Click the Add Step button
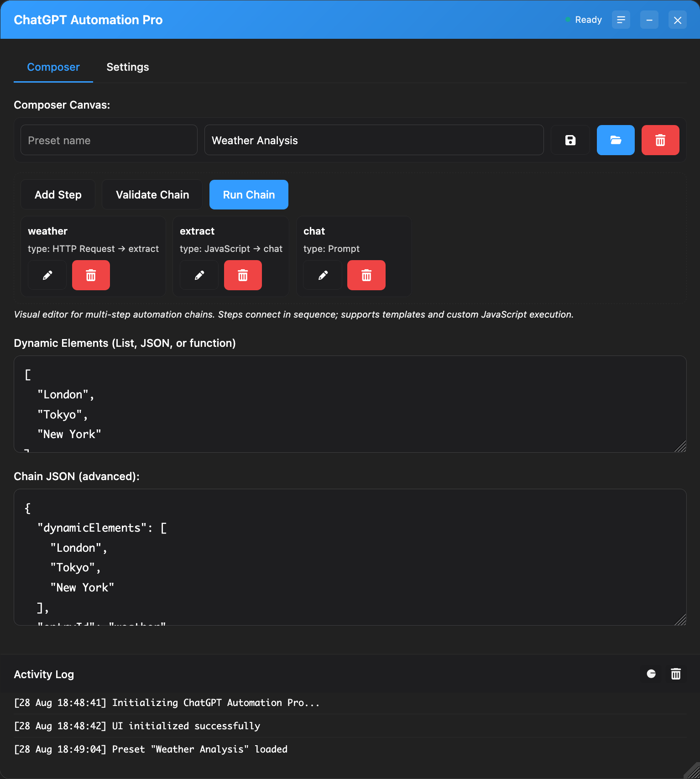This screenshot has width=700, height=779. (58, 195)
